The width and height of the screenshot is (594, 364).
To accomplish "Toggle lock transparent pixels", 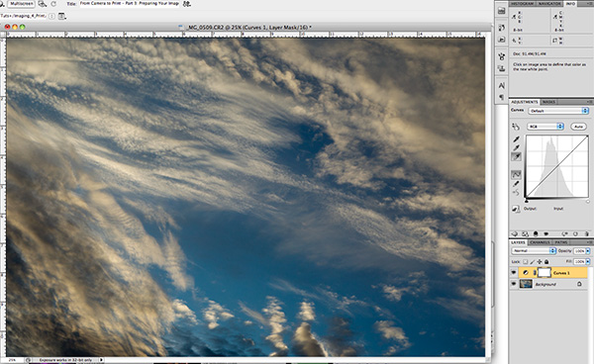I will point(526,261).
